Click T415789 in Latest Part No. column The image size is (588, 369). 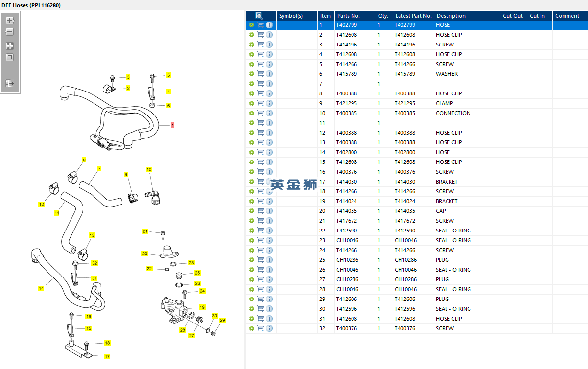(405, 74)
